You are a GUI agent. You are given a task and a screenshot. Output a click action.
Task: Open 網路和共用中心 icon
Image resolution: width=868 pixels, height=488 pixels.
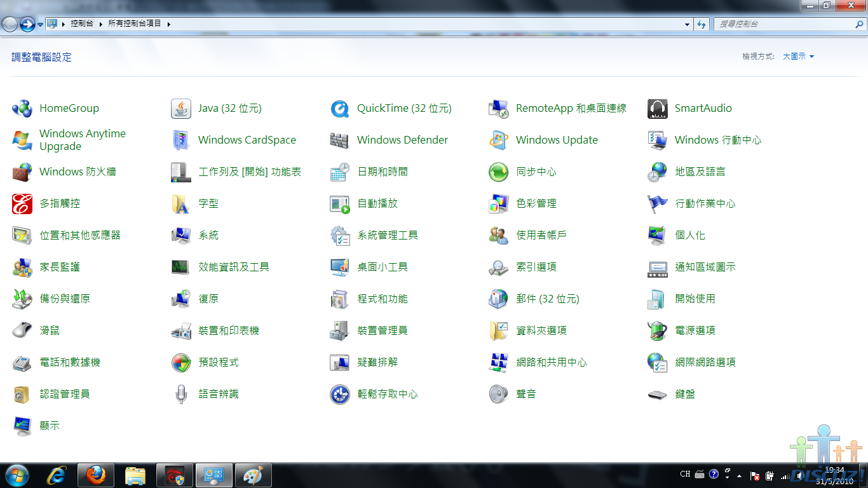[499, 363]
